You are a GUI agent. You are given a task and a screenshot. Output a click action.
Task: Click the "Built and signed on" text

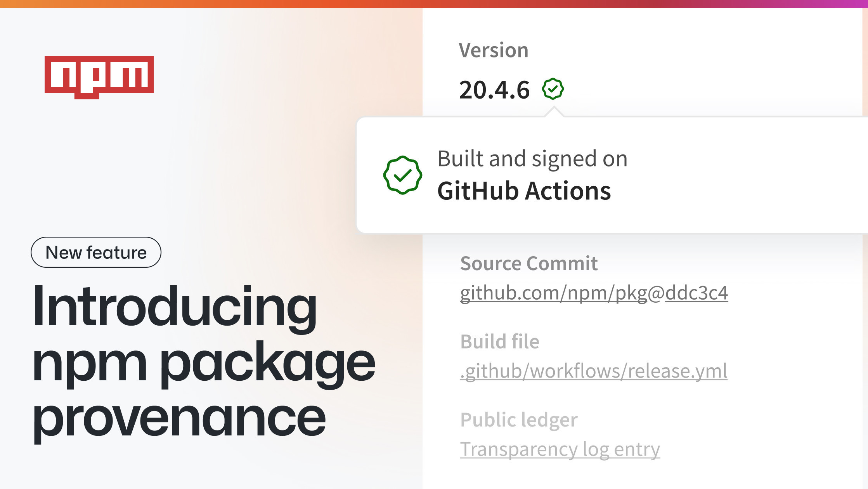pos(532,159)
